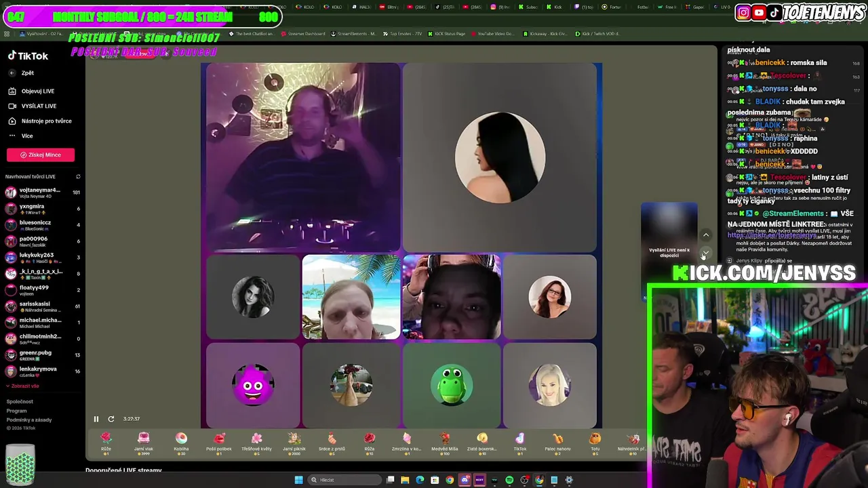Send the Zmrzlina v kornoutu gift
The image size is (868, 488).
[407, 443]
